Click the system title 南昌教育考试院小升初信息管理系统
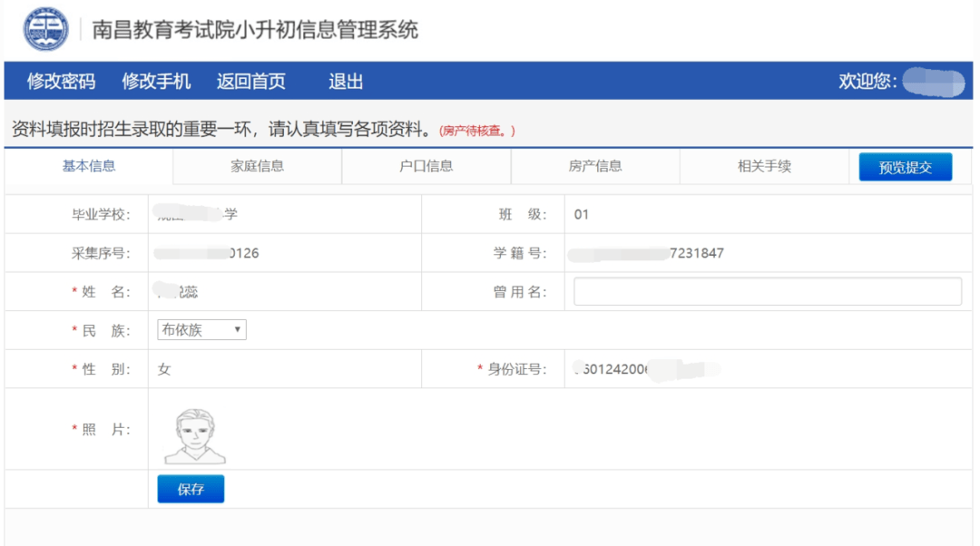Image resolution: width=980 pixels, height=546 pixels. click(255, 29)
